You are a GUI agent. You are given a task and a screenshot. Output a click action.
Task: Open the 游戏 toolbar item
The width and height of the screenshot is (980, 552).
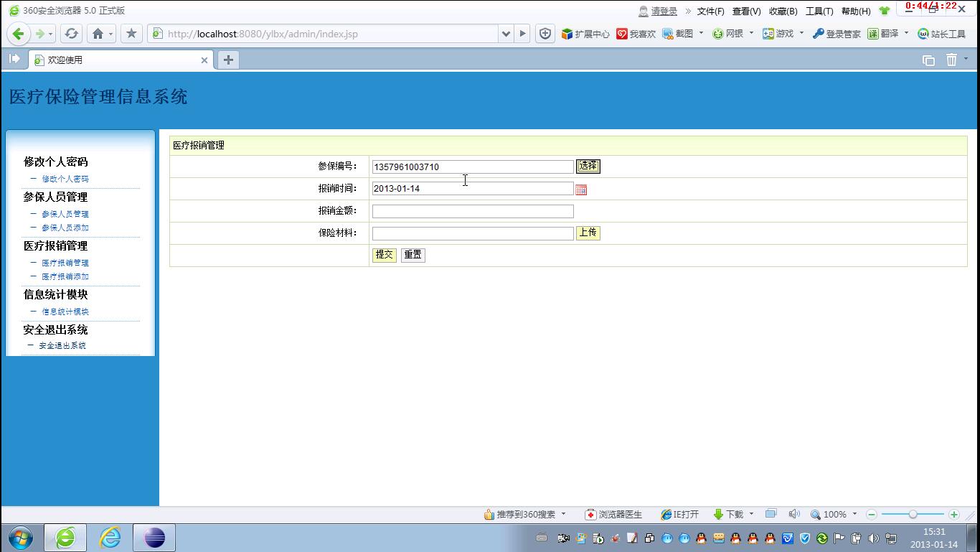tap(778, 34)
